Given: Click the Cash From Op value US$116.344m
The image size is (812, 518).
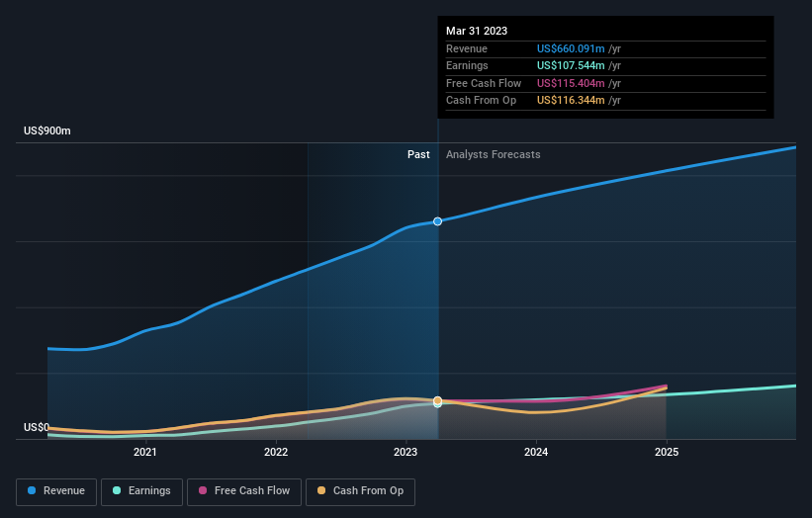Looking at the screenshot, I should pyautogui.click(x=571, y=101).
